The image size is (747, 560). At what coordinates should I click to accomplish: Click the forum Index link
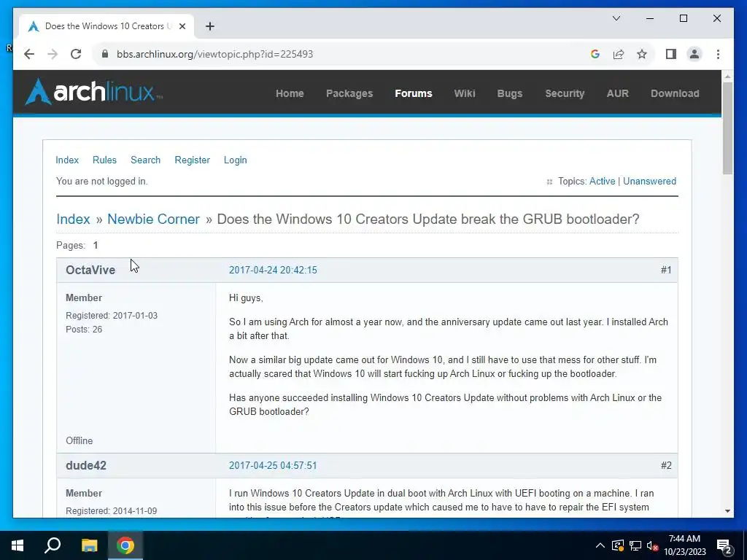click(x=67, y=160)
